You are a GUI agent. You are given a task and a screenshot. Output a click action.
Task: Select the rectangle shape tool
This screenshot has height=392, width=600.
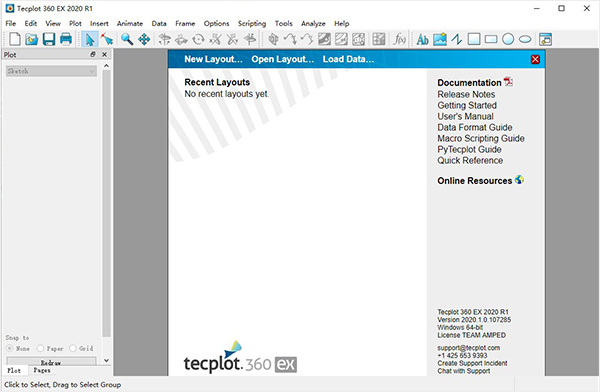pos(491,39)
